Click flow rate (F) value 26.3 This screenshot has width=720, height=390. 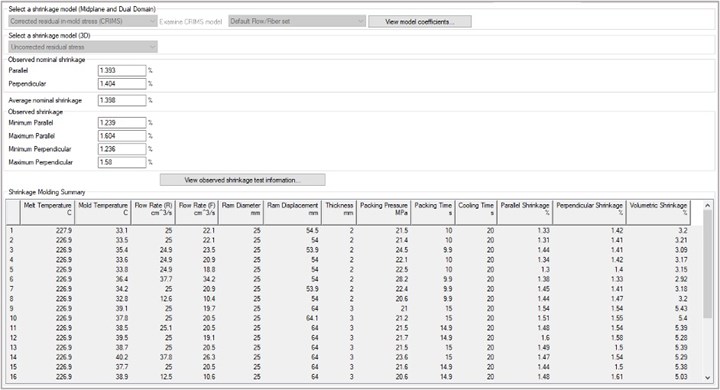tap(209, 357)
